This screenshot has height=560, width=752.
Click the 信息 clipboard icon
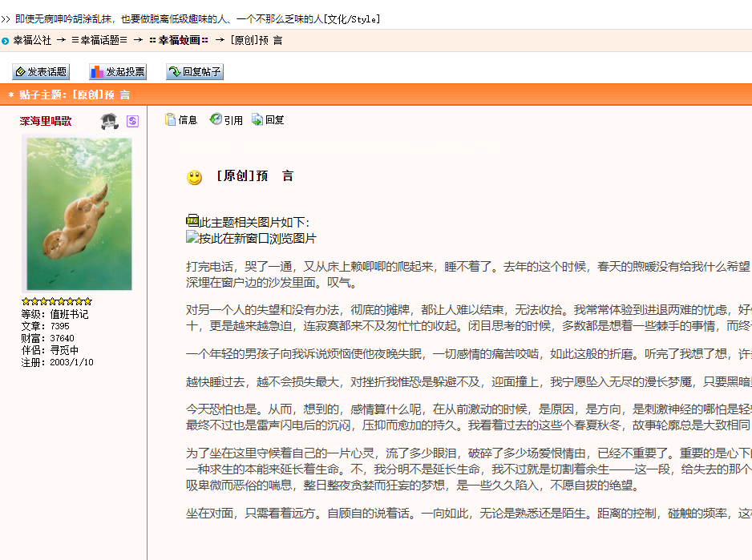[170, 119]
